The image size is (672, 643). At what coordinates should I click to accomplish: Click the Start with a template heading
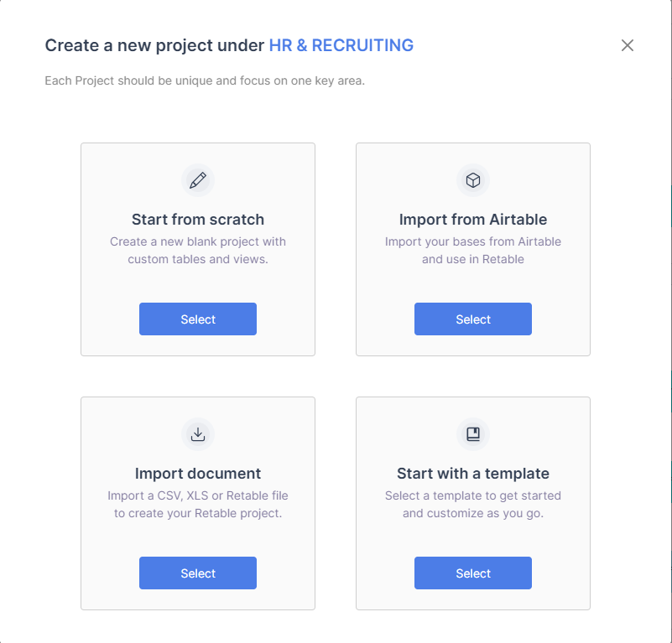point(473,474)
